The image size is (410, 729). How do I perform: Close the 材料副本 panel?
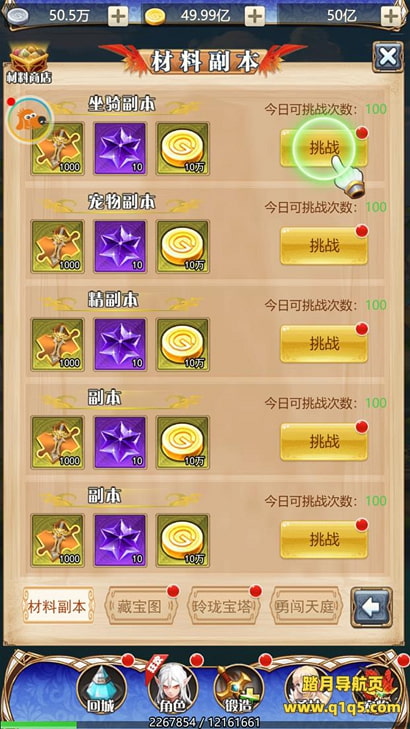(x=387, y=57)
